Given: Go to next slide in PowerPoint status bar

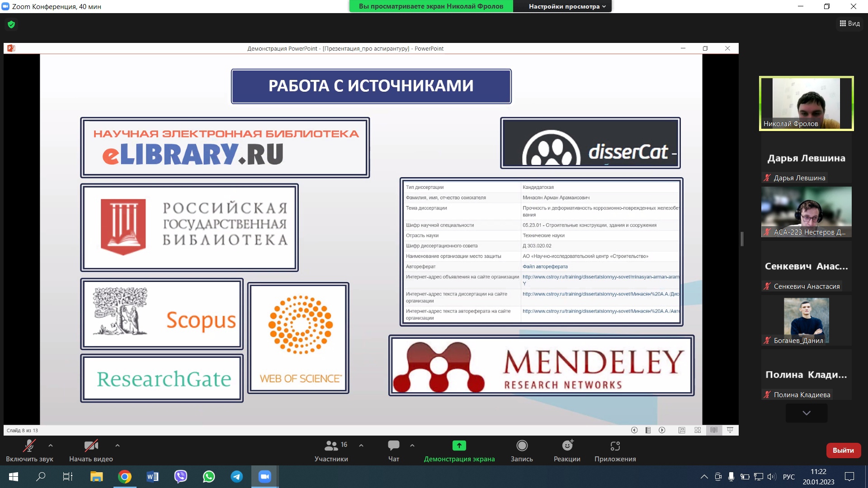Looking at the screenshot, I should [x=662, y=430].
